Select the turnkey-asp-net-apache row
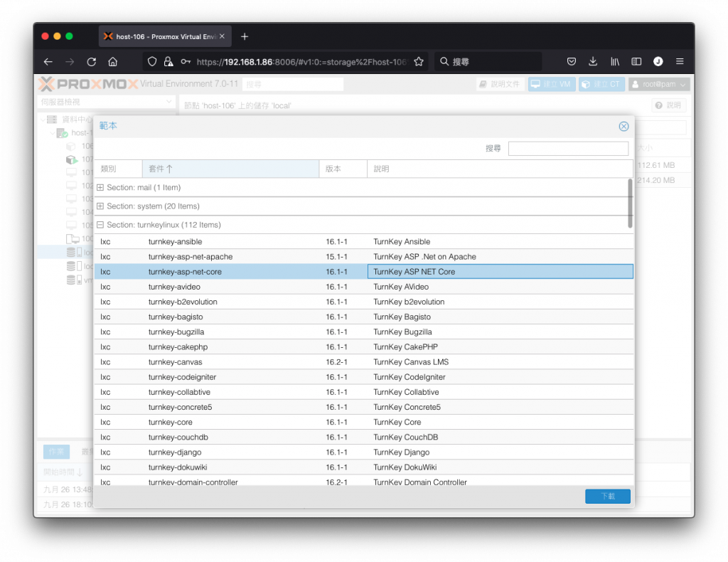The width and height of the screenshot is (728, 562). pos(363,256)
